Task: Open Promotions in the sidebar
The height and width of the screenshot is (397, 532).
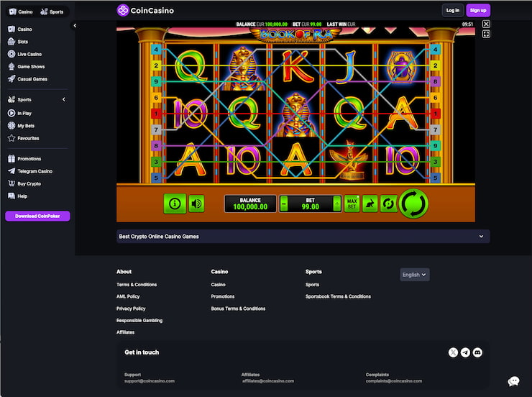Action: [24, 158]
